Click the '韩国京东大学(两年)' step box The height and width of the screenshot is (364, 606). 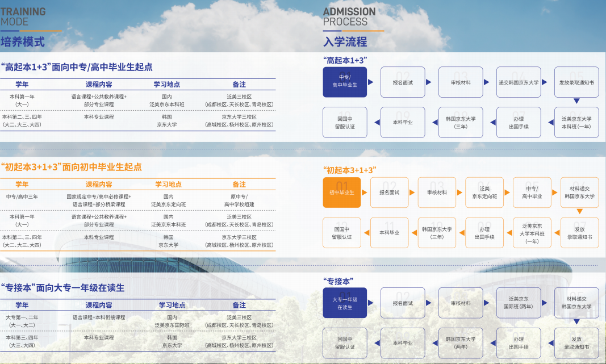pos(461,343)
